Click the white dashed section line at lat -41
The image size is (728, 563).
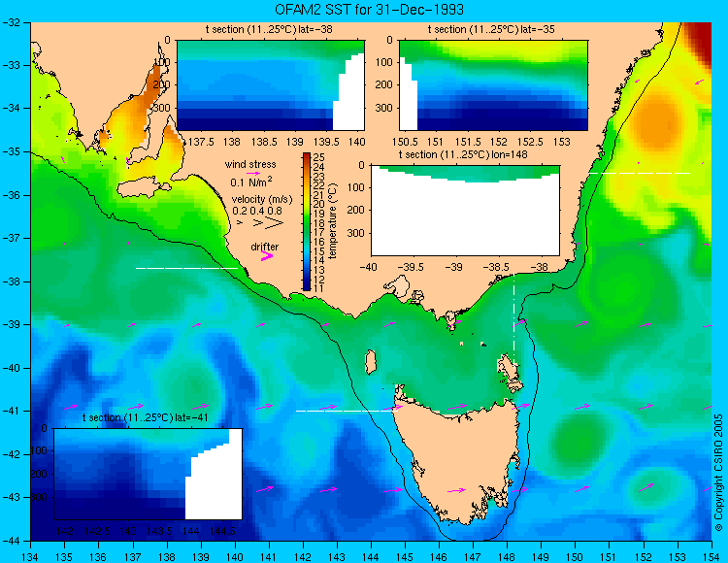tap(347, 411)
